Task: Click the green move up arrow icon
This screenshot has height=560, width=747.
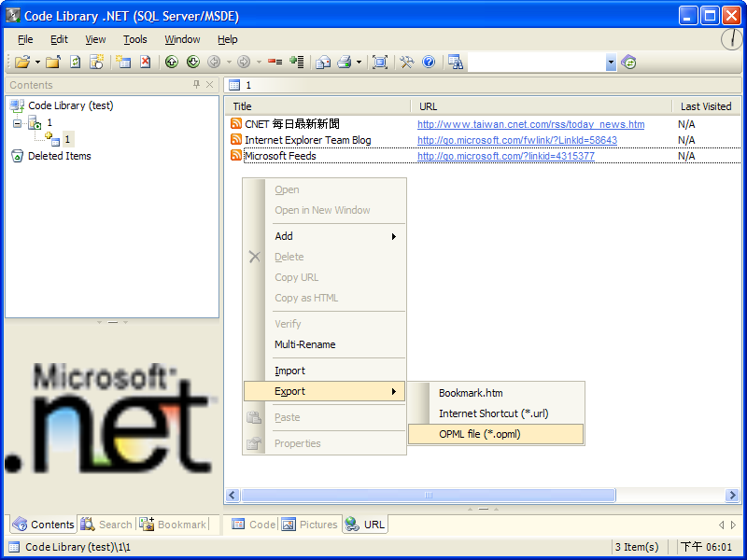Action: coord(172,62)
